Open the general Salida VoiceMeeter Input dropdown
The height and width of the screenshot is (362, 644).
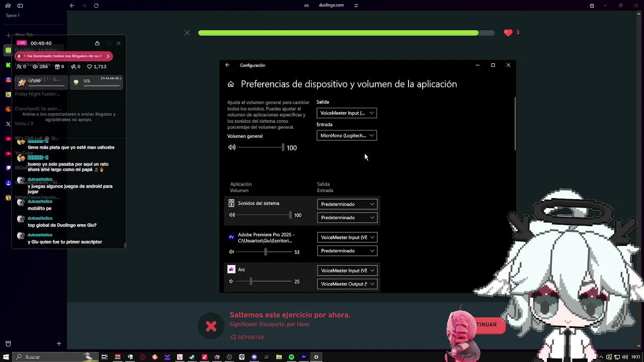click(x=347, y=113)
